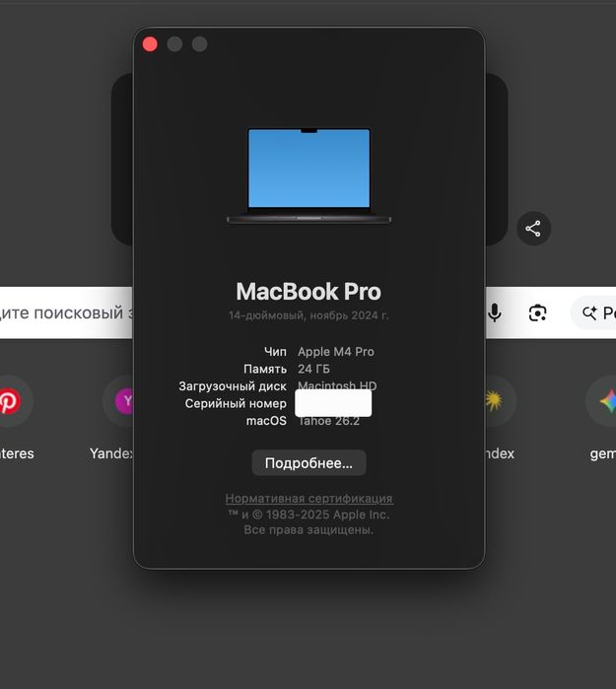
Task: Click the Серийный номер label
Action: click(236, 403)
